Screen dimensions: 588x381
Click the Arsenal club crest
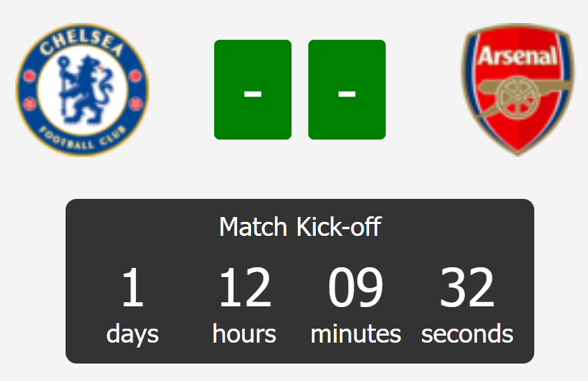coord(518,89)
